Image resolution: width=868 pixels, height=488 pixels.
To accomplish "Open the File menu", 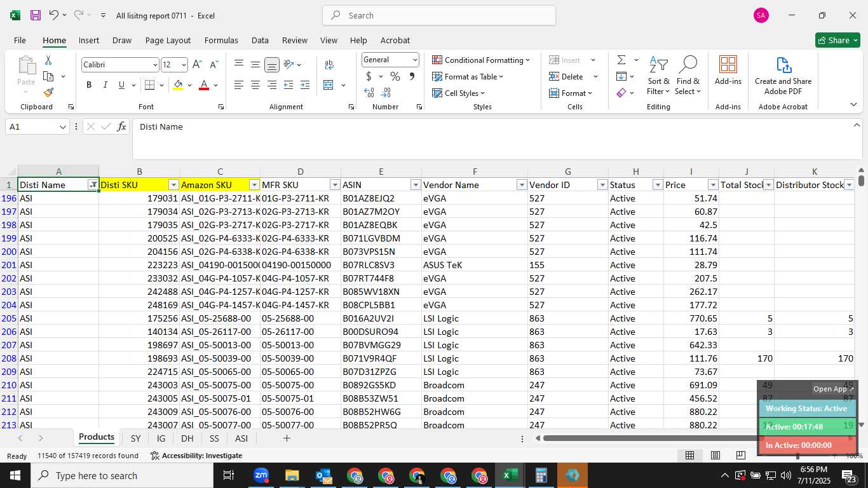I will [x=20, y=40].
